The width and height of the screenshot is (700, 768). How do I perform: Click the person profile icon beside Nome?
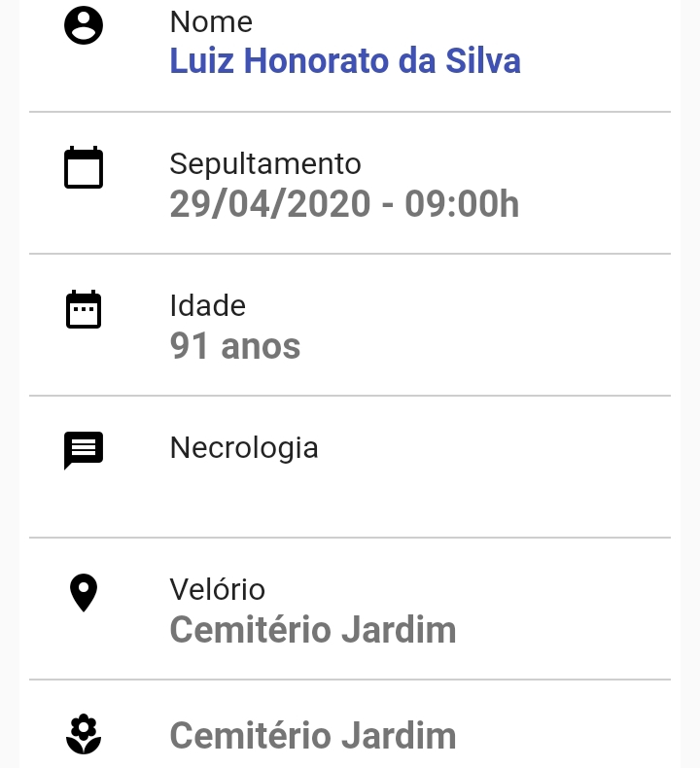pos(84,25)
